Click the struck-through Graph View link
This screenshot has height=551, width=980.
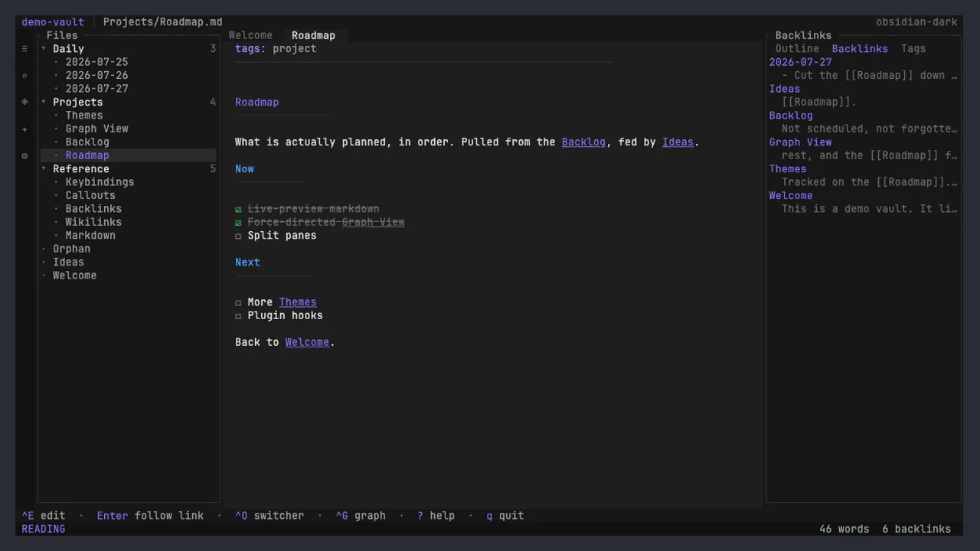pyautogui.click(x=373, y=222)
